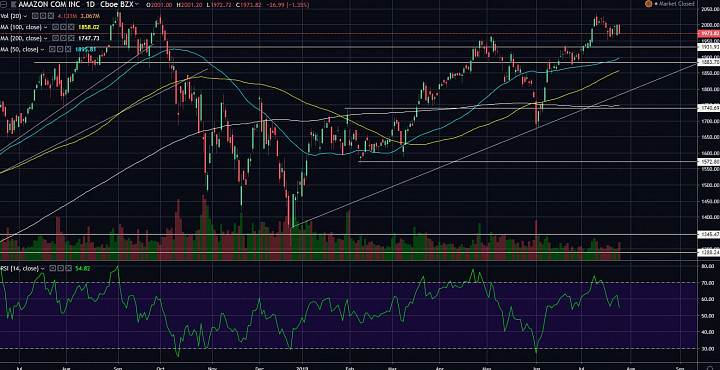This screenshot has height=370, width=720.
Task: Select the 1572.80 horizontal line price label
Action: pos(708,162)
